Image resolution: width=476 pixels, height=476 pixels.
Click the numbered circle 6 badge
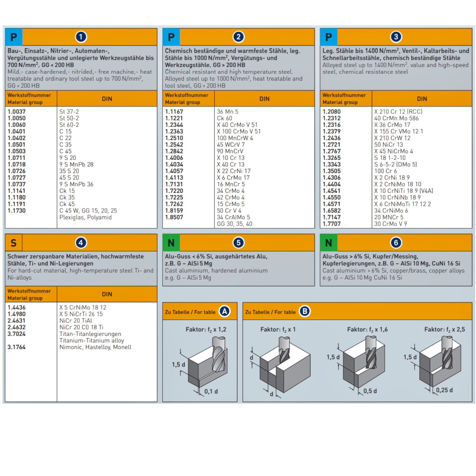click(x=396, y=243)
